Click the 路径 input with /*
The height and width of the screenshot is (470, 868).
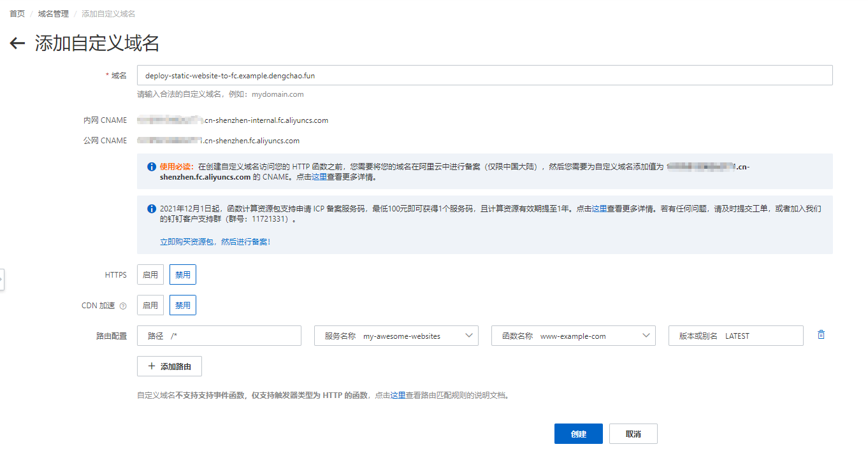click(x=219, y=336)
